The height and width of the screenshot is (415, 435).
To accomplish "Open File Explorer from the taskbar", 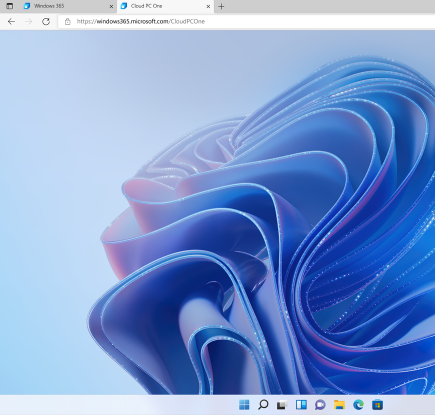I will (x=339, y=405).
